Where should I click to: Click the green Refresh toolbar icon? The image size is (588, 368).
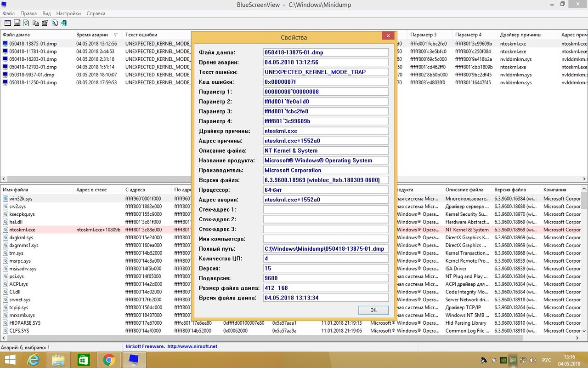click(26, 23)
